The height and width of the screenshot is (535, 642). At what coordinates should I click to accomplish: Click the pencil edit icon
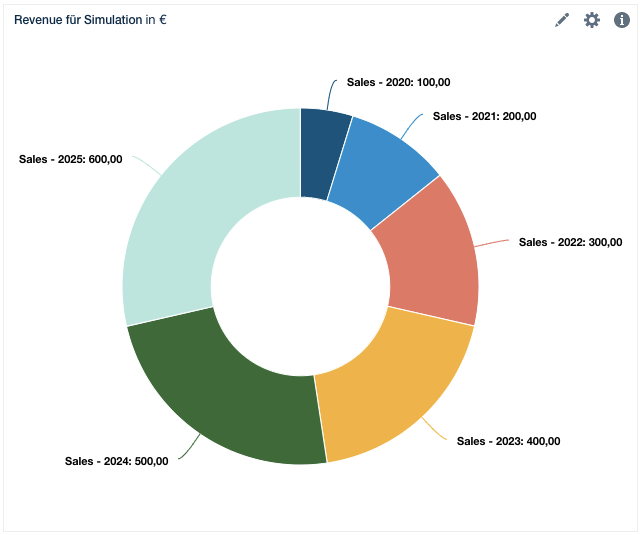pos(562,20)
